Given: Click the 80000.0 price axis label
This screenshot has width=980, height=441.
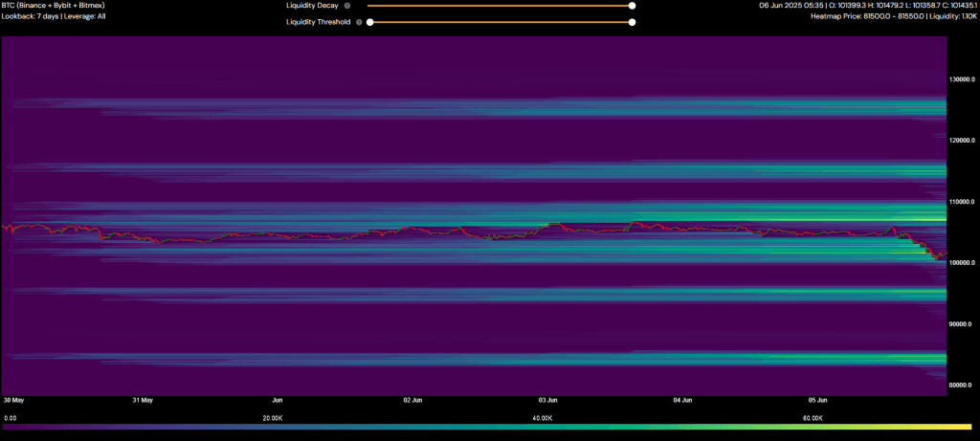Looking at the screenshot, I should click(962, 386).
